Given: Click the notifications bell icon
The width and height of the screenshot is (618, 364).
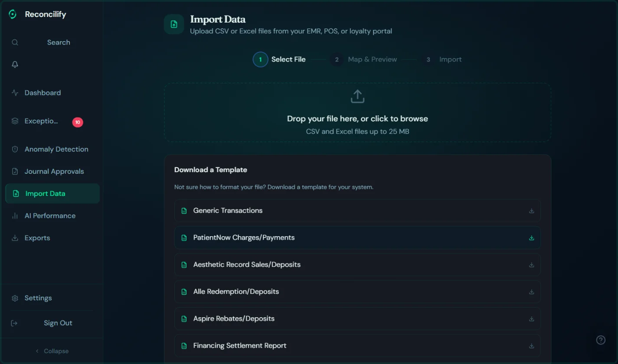Looking at the screenshot, I should pyautogui.click(x=15, y=64).
